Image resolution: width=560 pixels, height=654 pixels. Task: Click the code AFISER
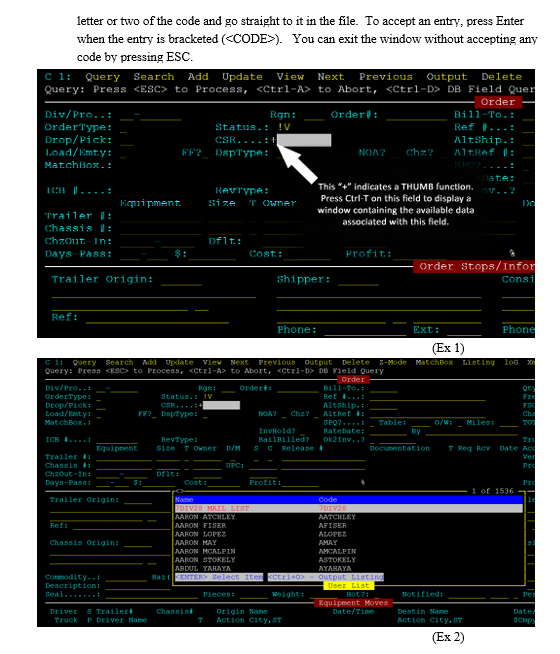click(x=333, y=526)
